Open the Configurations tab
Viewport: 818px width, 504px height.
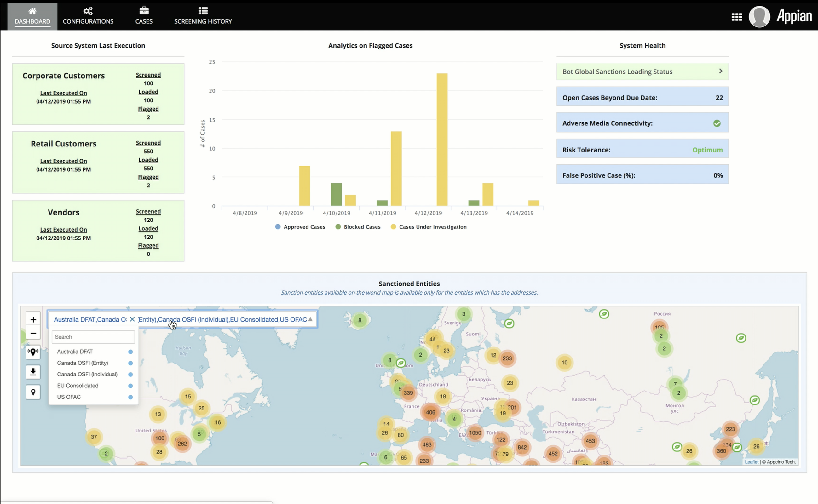pyautogui.click(x=88, y=16)
